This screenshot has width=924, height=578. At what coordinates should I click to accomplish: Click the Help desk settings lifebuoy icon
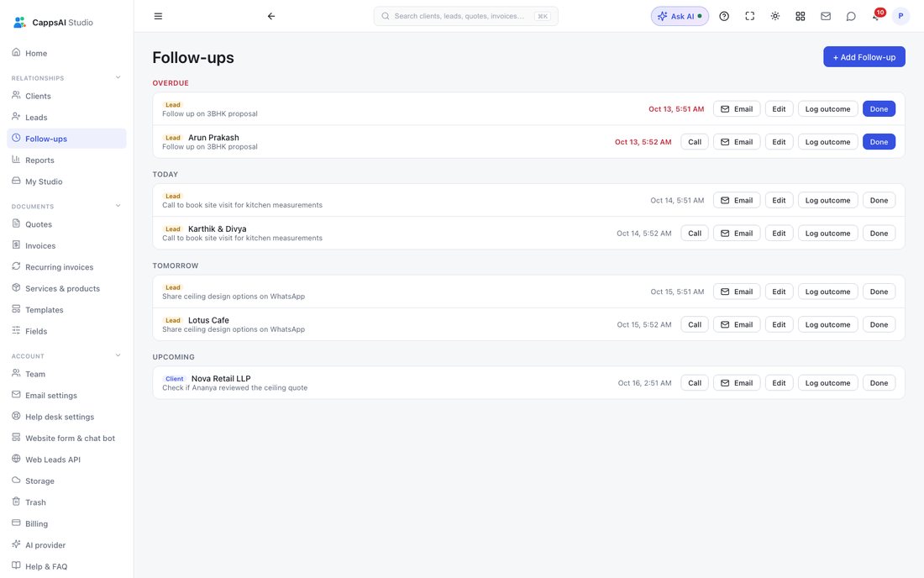(x=16, y=416)
